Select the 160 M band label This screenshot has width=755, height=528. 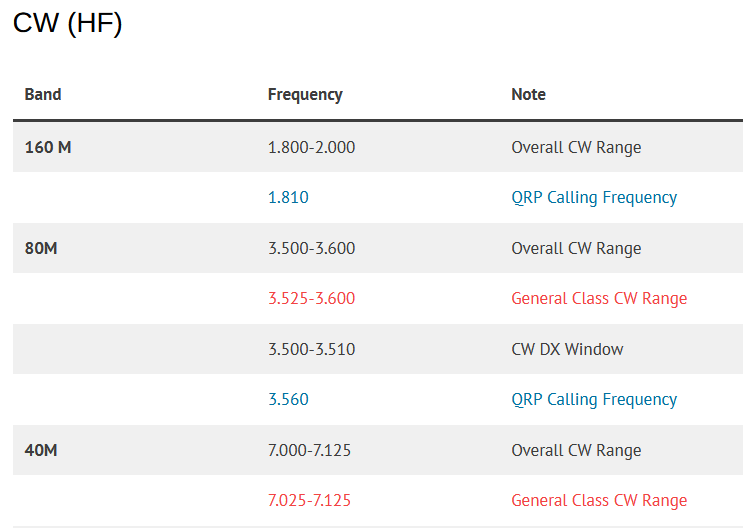coord(48,147)
